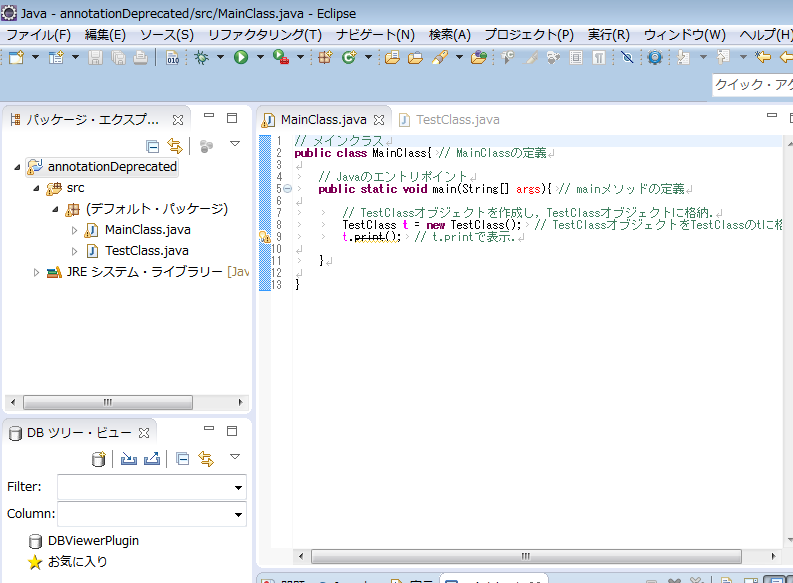This screenshot has height=583, width=793.
Task: Click the blue gear toolbar icon
Action: [x=655, y=58]
